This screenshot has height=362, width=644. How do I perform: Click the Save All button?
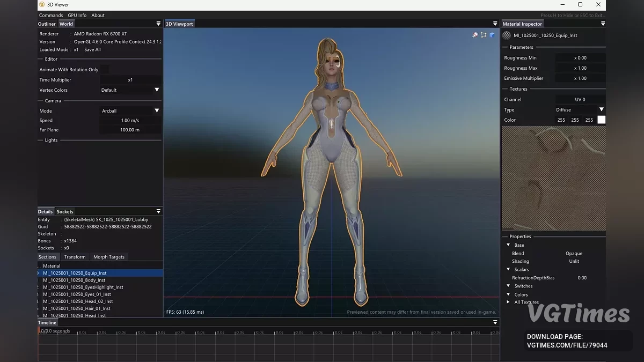pyautogui.click(x=92, y=49)
